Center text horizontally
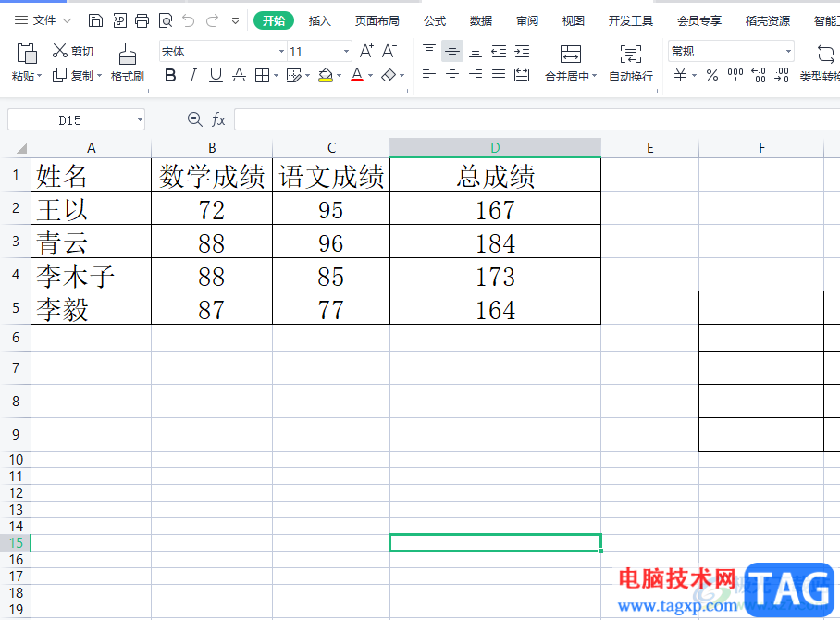 pos(452,76)
